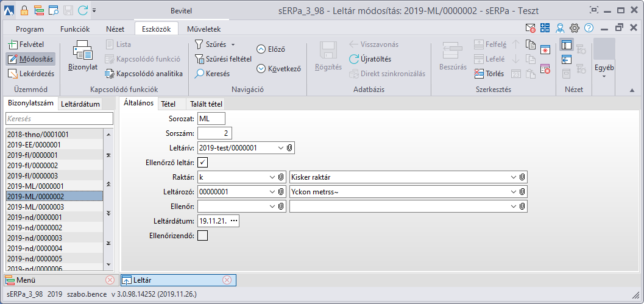This screenshot has height=304, width=644.
Task: Click the window search icon in quick access toolbar
Action: (x=54, y=10)
